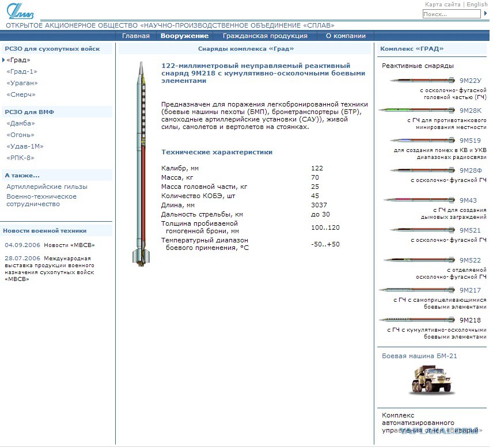Viewport: 493px width, 448px height.
Task: Click the Количество КОБЭ value 45
Action: point(315,196)
